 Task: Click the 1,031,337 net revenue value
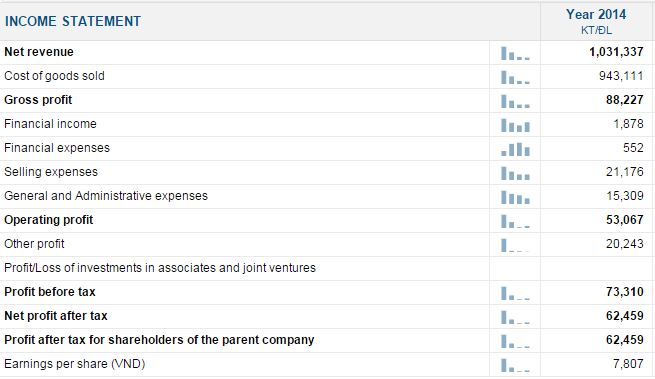click(x=616, y=52)
